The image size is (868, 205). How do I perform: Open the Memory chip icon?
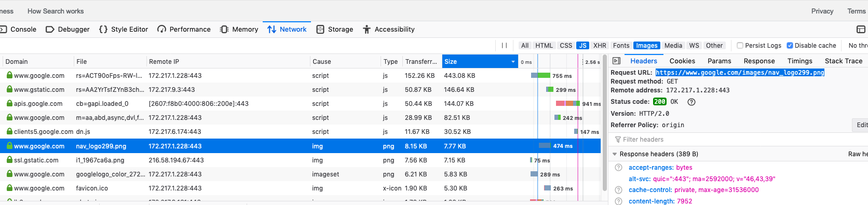pyautogui.click(x=224, y=30)
